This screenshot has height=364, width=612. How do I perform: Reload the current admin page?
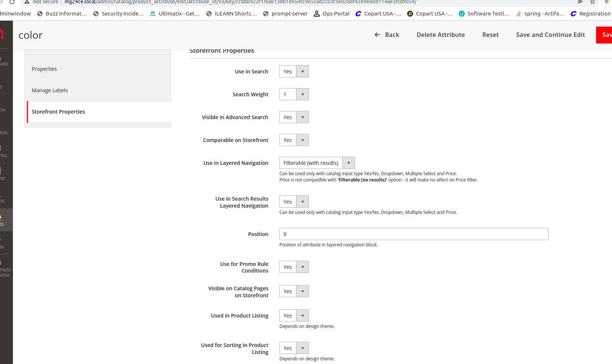[13, 2]
